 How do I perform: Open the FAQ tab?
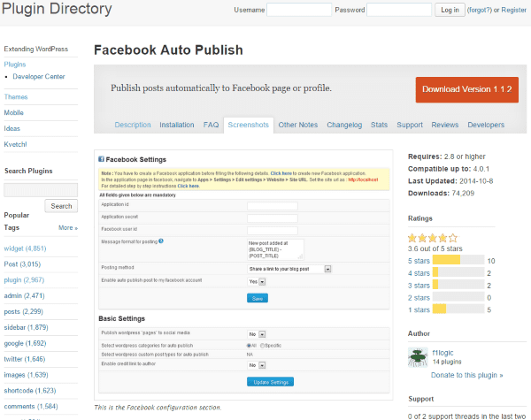point(211,125)
